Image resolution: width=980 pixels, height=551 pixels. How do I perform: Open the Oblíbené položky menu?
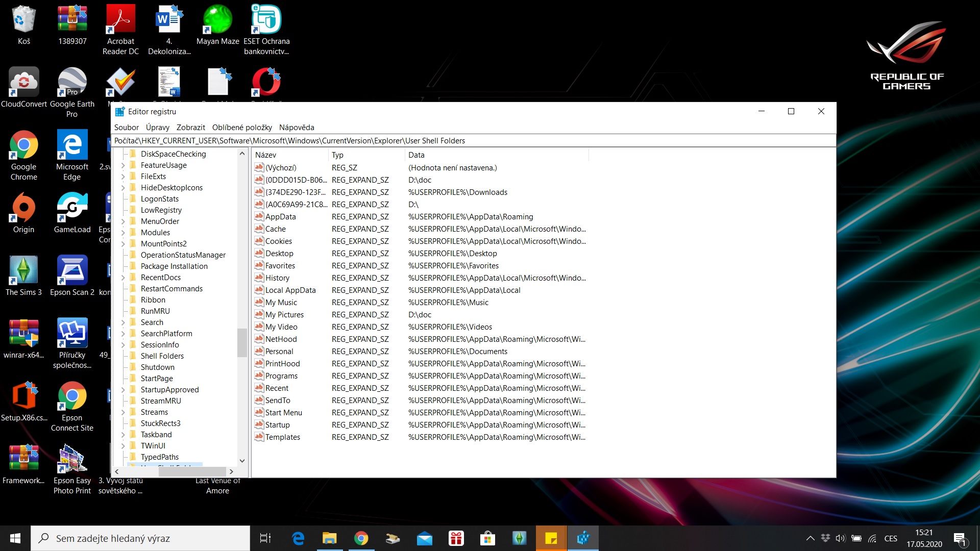click(242, 128)
